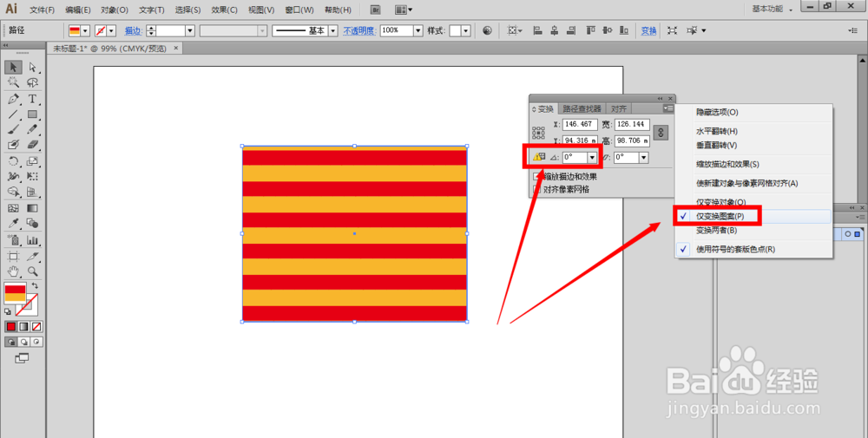Click the Swap Fill and Stroke arrow
The height and width of the screenshot is (438, 868).
[35, 285]
